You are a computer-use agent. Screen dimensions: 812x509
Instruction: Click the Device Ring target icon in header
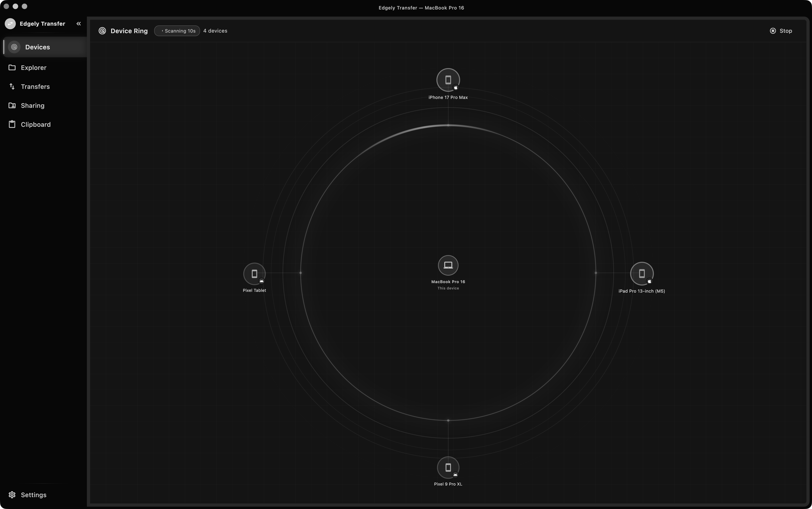[x=102, y=31]
